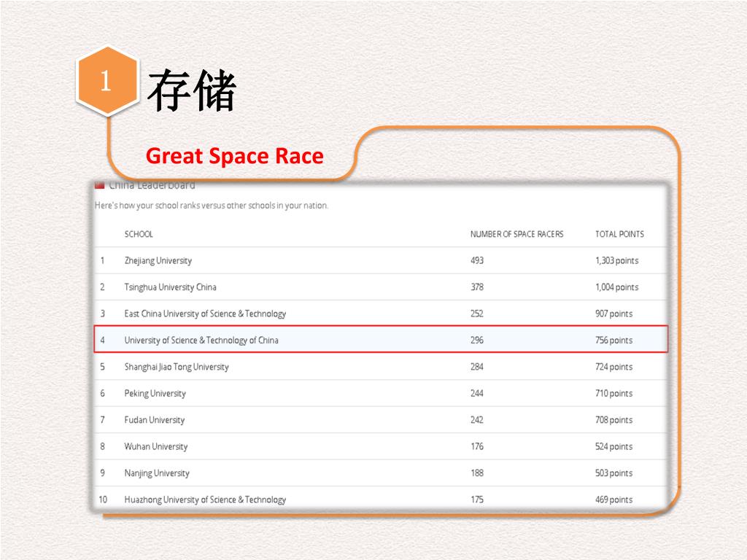Click rank number '4' in highlighted row
The image size is (747, 560).
click(102, 341)
